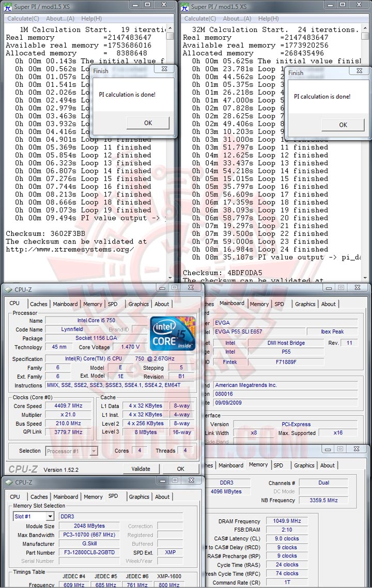
Task: Click OK in the 32M PI calculation done dialog
Action: click(x=343, y=125)
